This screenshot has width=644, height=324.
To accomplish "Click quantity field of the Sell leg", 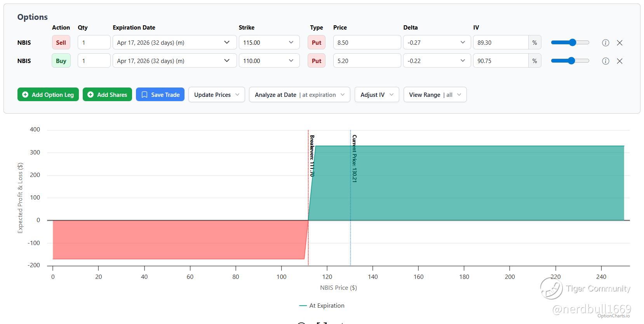I will click(x=94, y=42).
